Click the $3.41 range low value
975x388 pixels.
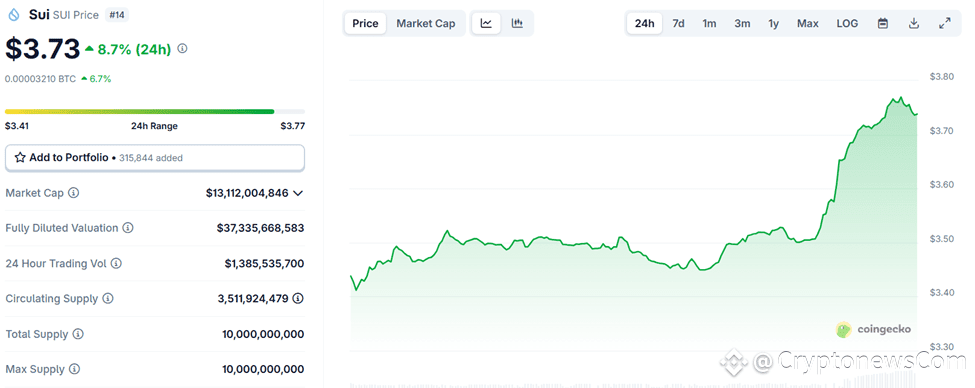[17, 126]
